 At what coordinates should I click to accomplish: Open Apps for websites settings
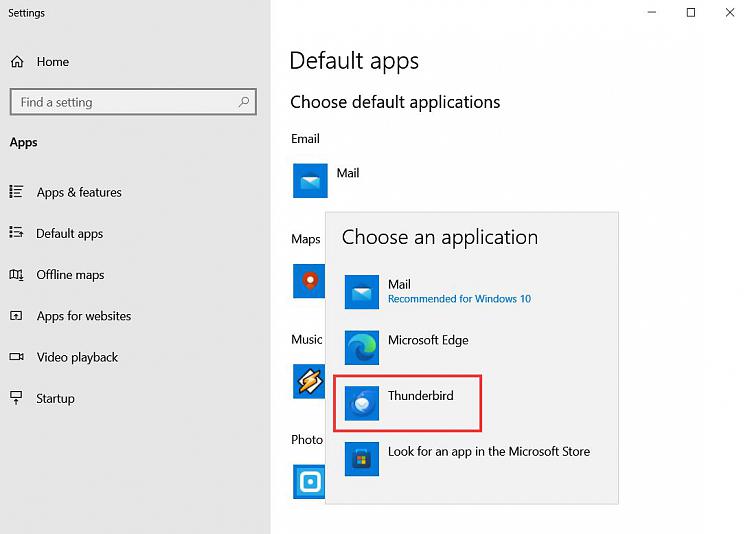coord(84,316)
